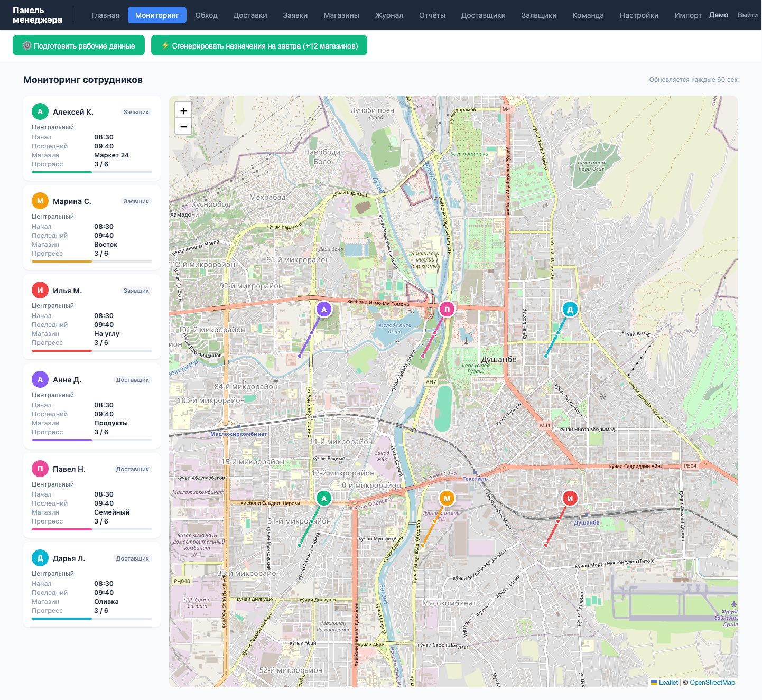Click the store name Продукты
762x700 pixels.
tap(111, 423)
